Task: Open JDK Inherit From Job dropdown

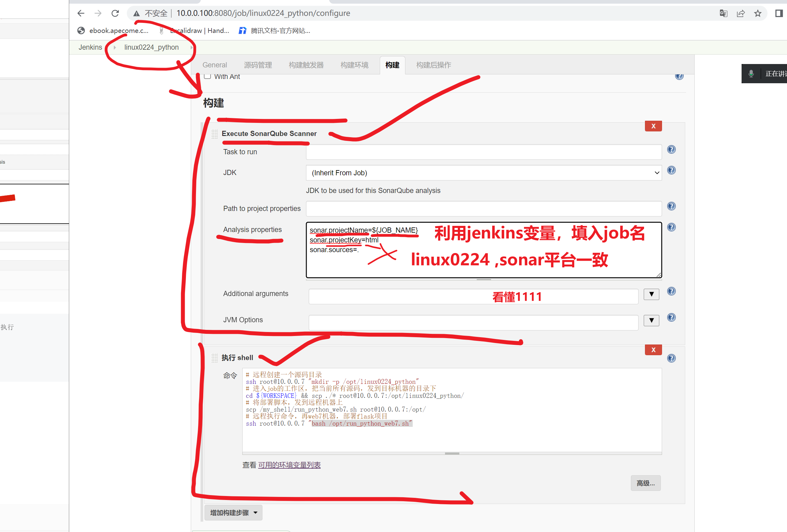Action: pos(483,173)
